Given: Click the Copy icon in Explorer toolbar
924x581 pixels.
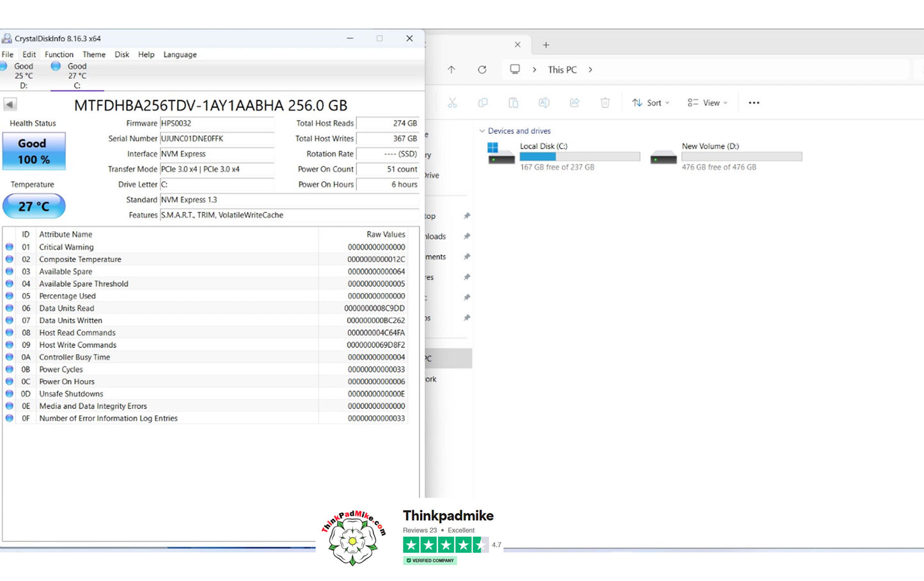Looking at the screenshot, I should (483, 102).
